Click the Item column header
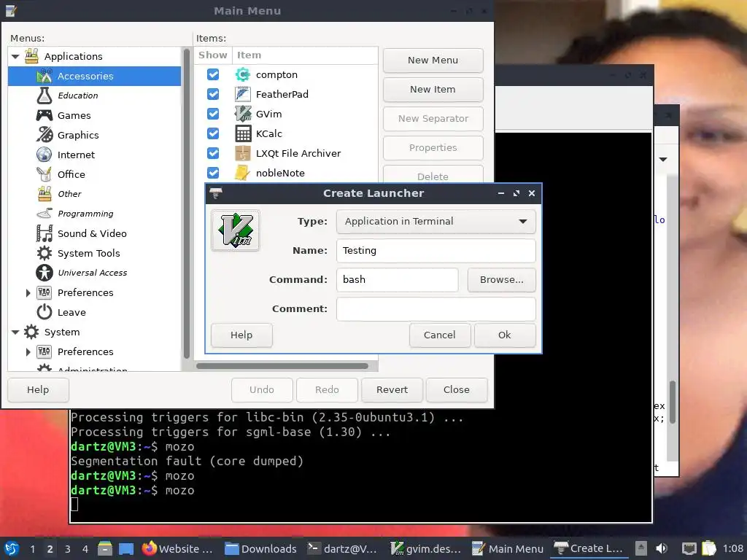747x560 pixels. pos(305,55)
